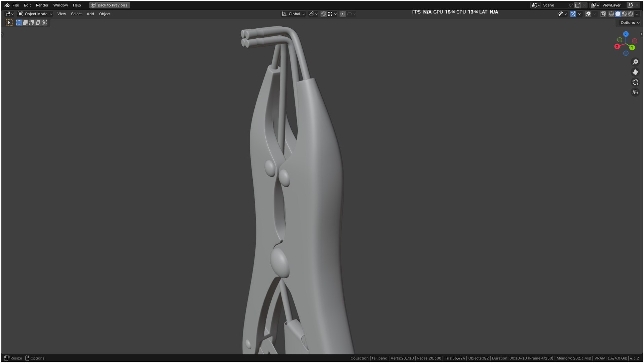Click the negative X axis gizmo dot

[x=635, y=41]
